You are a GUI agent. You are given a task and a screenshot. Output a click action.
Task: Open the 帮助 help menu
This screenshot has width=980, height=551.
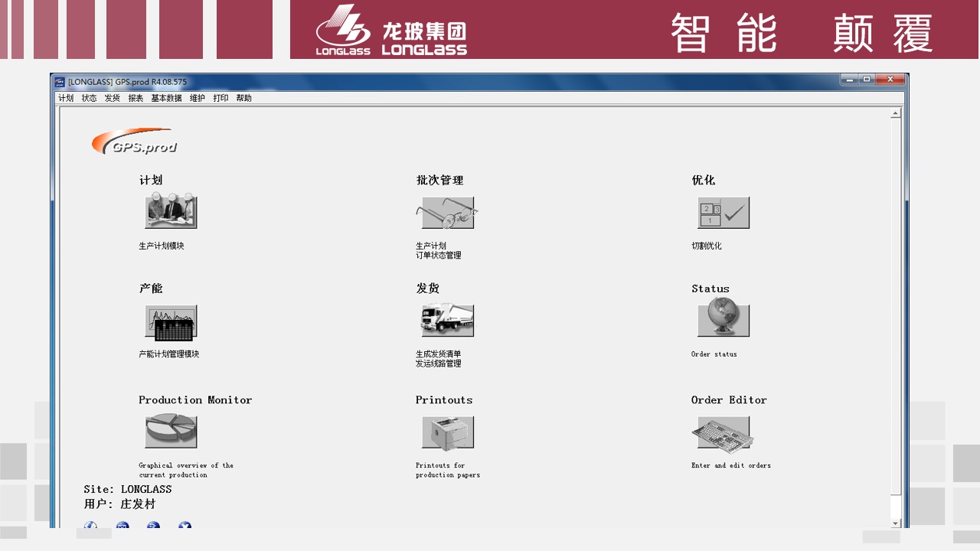pyautogui.click(x=243, y=98)
